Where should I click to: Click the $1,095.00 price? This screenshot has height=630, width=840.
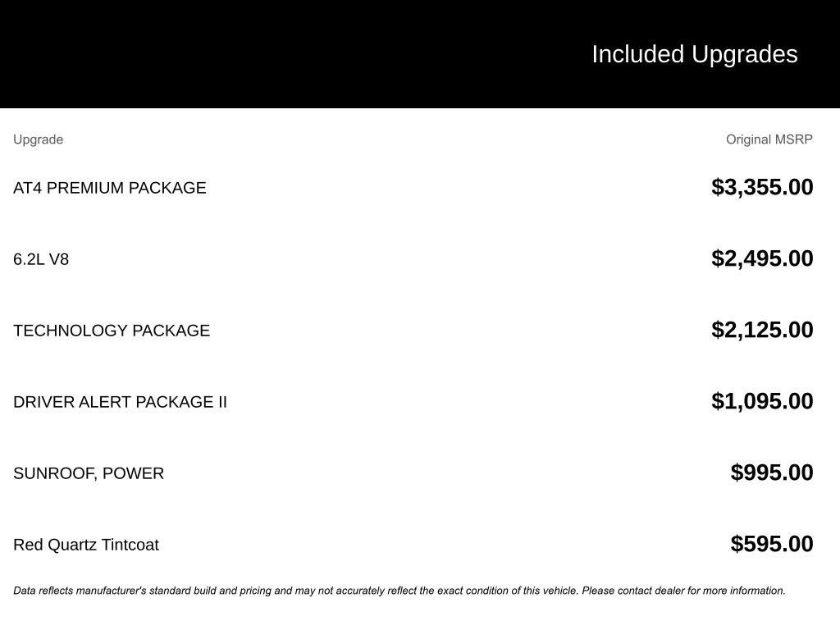(x=762, y=401)
